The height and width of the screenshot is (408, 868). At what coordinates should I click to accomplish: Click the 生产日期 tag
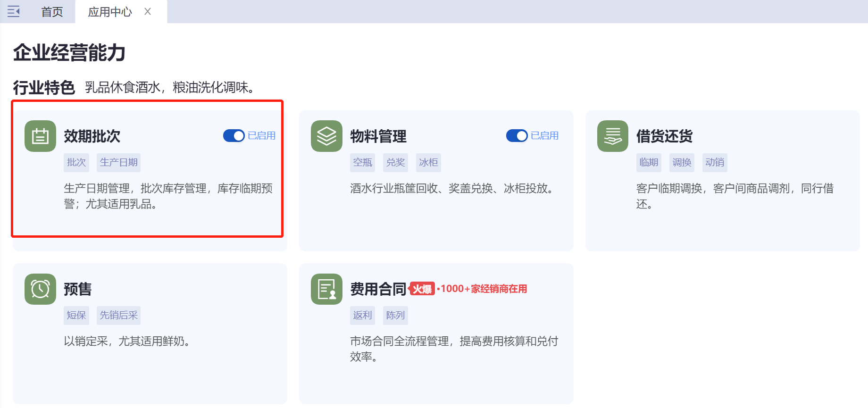coord(119,163)
